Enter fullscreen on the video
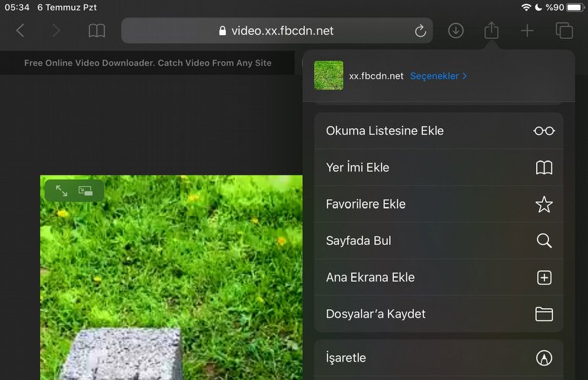The image size is (588, 380). click(x=62, y=191)
